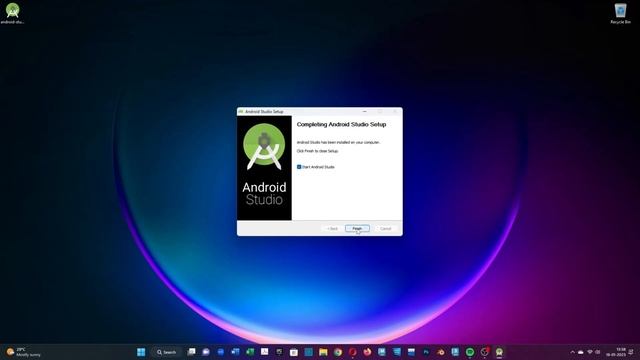Open the Wi-Fi network tray icon
The image size is (640, 360).
[590, 352]
